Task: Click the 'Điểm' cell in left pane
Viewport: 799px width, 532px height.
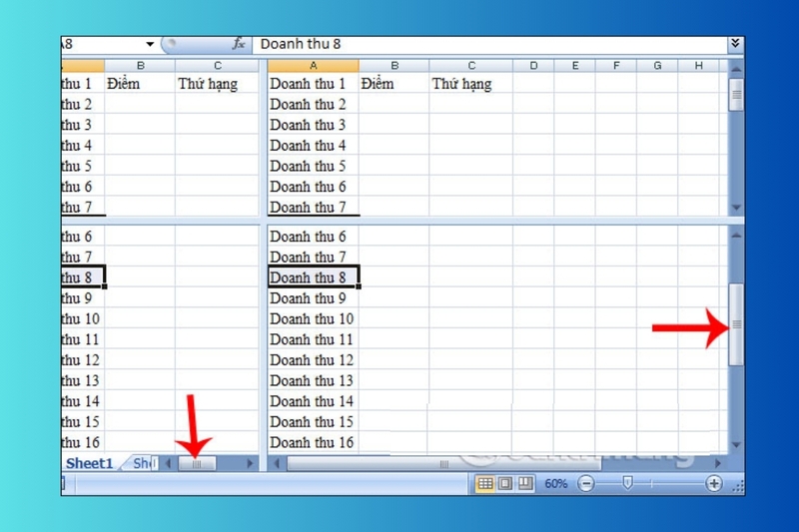Action: click(140, 83)
